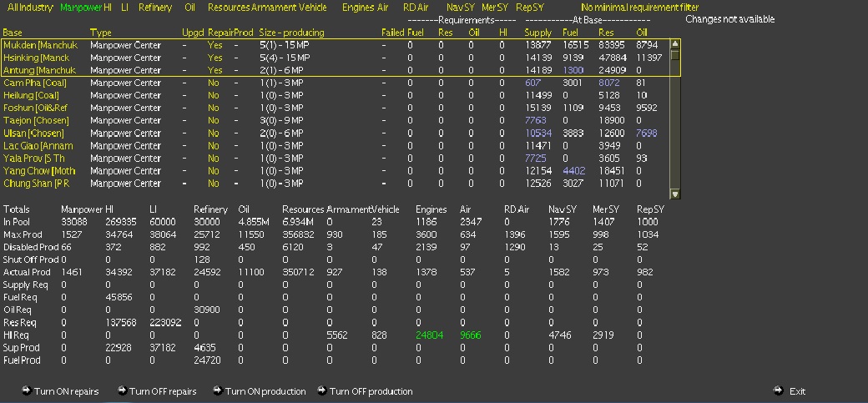Click the Actual Prod totals row label
This screenshot has width=868, height=403.
tap(27, 272)
